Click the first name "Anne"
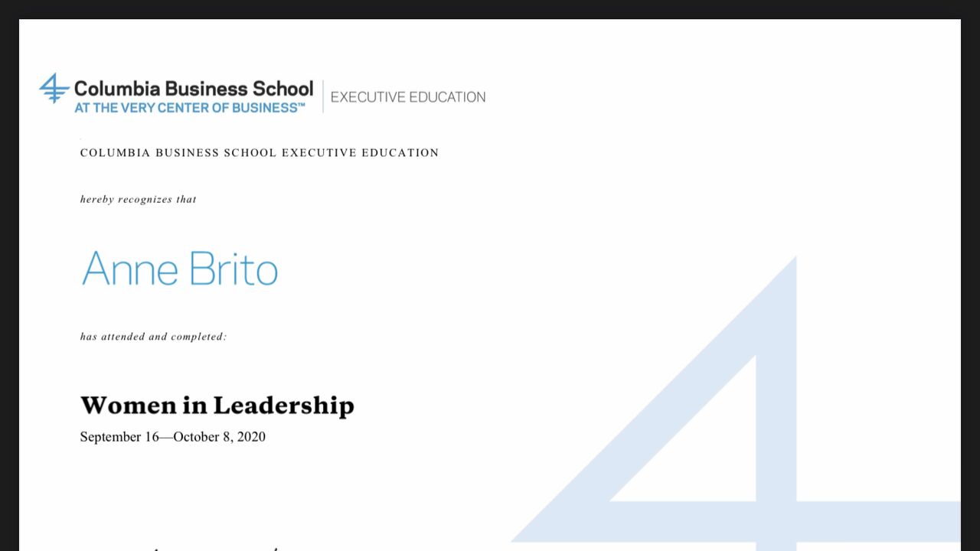Screen dimensions: 980x551 (x=129, y=269)
